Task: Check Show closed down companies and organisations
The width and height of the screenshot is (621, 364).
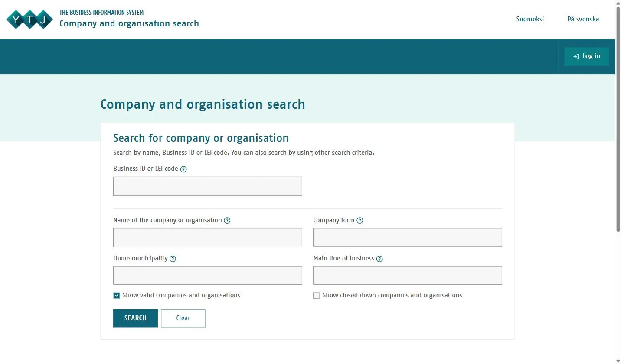Action: (x=317, y=296)
